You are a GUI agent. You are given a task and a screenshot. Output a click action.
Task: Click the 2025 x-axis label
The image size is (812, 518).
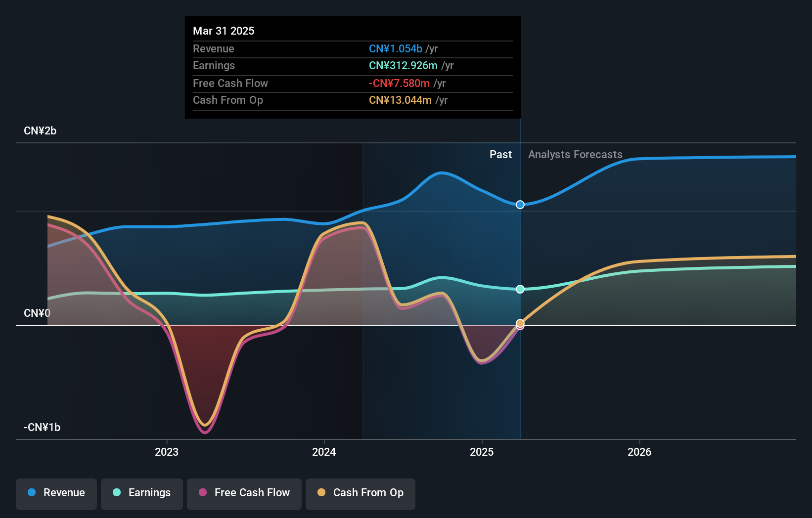(x=482, y=452)
